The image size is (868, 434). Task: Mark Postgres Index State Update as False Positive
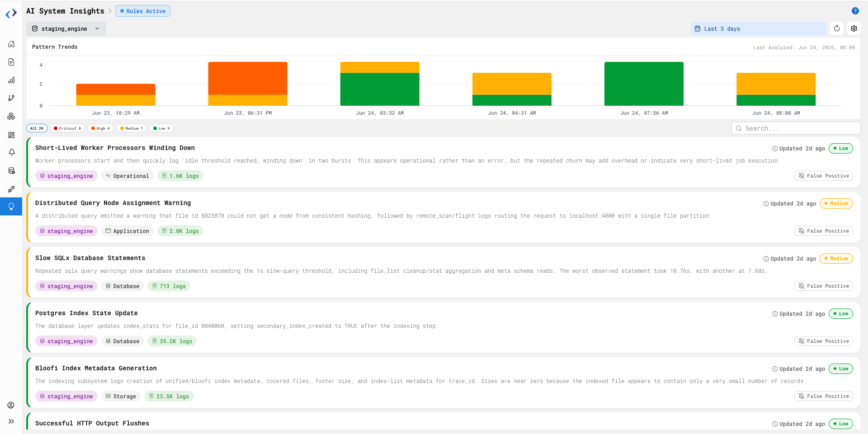(x=823, y=341)
